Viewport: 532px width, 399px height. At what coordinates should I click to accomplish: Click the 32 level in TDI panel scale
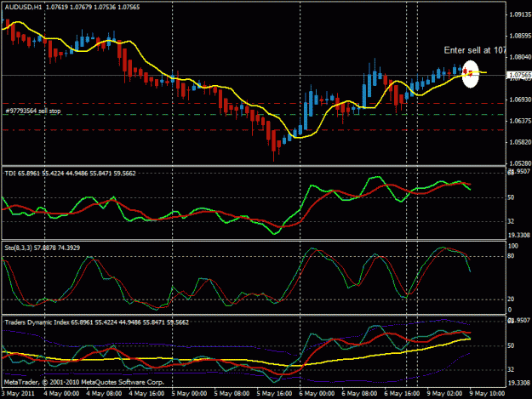click(x=511, y=221)
